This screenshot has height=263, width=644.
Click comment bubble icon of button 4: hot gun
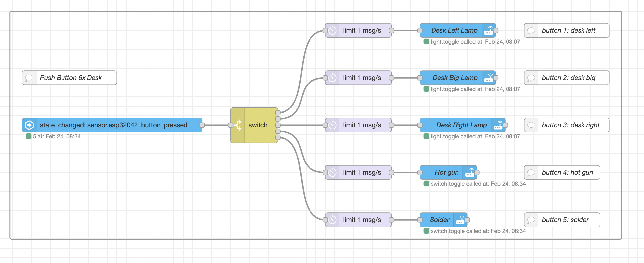point(531,172)
